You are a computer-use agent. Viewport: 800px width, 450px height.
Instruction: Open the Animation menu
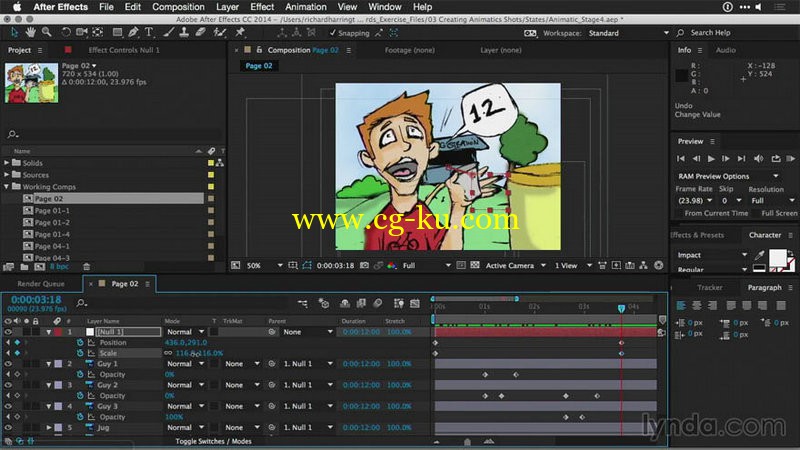click(306, 7)
